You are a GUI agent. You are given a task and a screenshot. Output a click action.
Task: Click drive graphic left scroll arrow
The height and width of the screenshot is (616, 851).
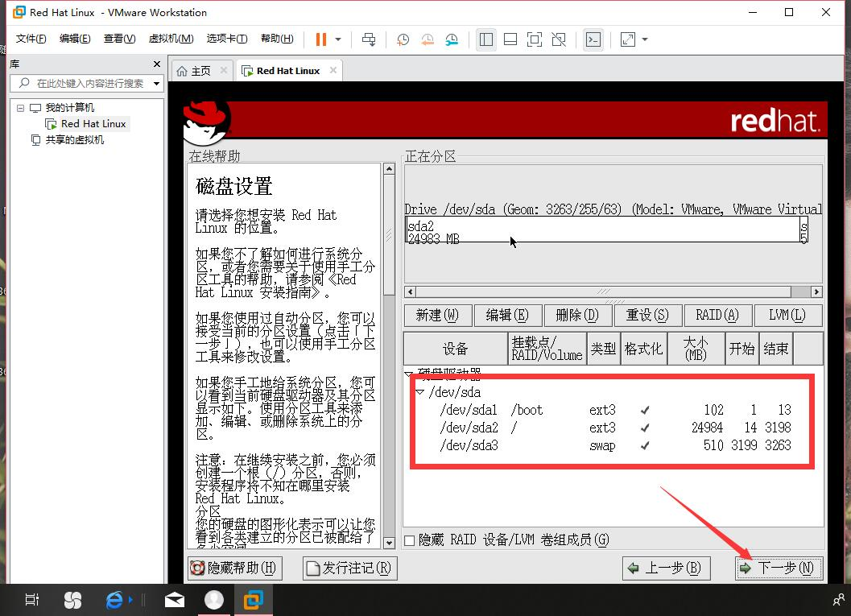click(411, 292)
